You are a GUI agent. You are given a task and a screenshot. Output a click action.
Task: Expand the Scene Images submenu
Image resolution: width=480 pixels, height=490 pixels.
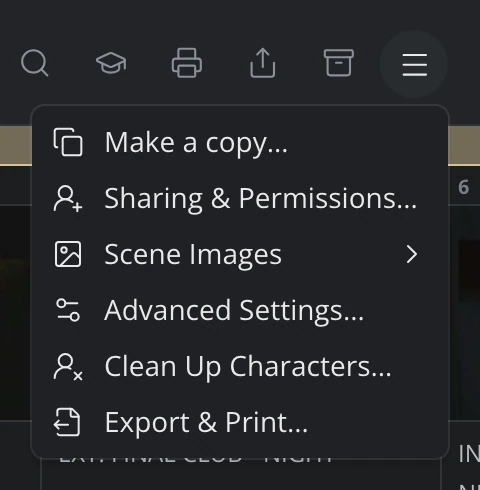click(x=240, y=255)
